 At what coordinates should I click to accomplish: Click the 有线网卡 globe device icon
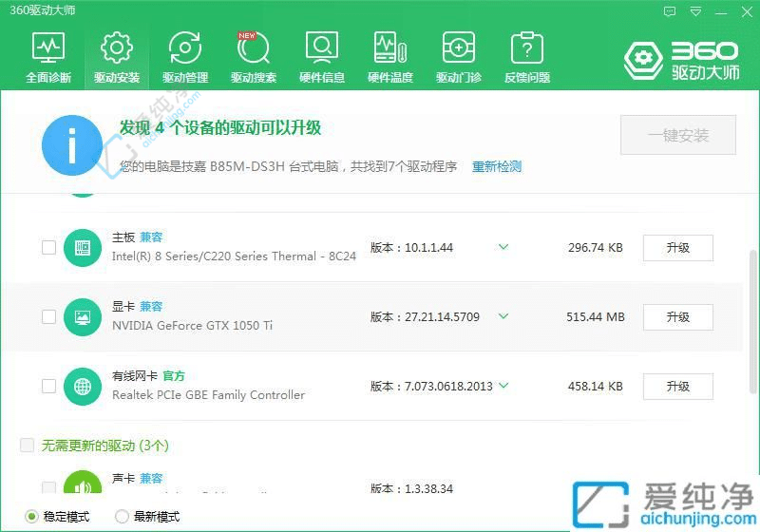[83, 386]
